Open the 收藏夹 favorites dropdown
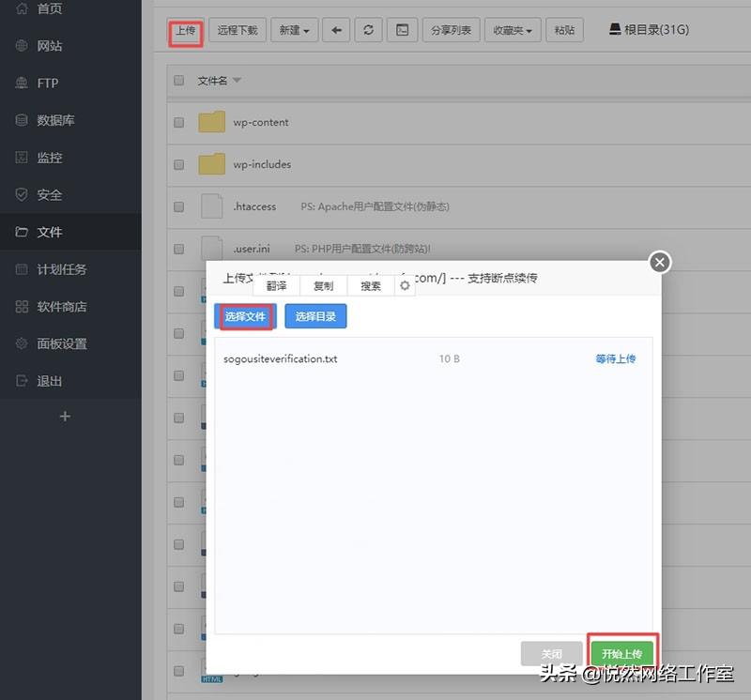This screenshot has width=751, height=700. tap(512, 29)
